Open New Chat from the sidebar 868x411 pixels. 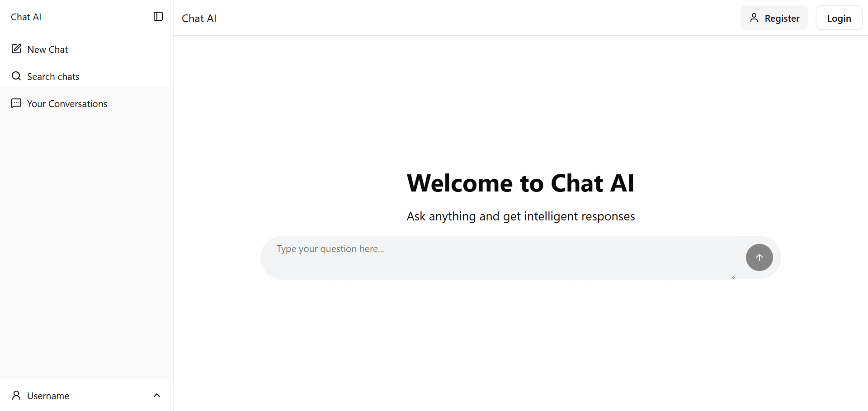[x=47, y=49]
